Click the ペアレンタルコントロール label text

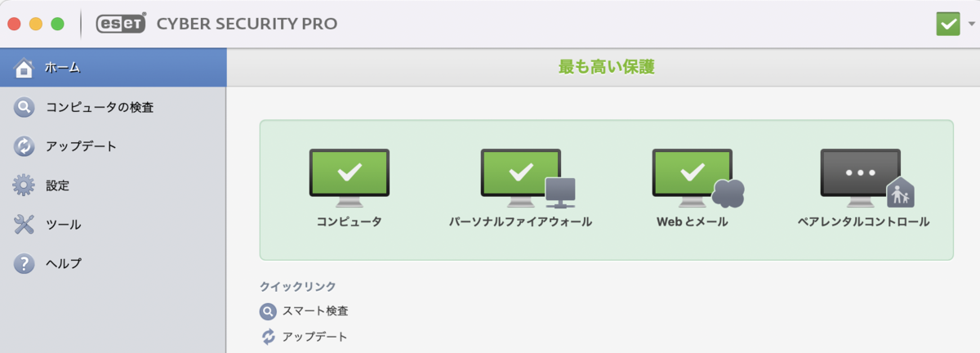click(x=863, y=221)
